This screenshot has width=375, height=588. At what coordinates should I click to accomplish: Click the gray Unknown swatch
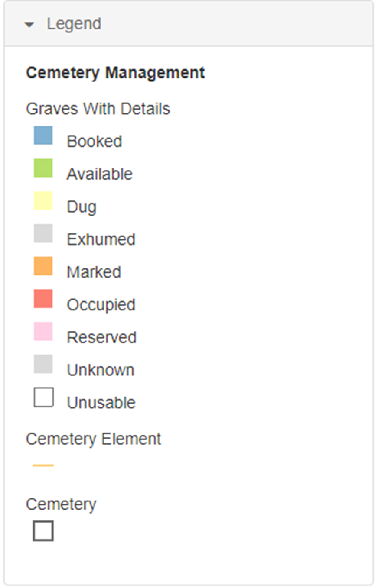tap(43, 364)
